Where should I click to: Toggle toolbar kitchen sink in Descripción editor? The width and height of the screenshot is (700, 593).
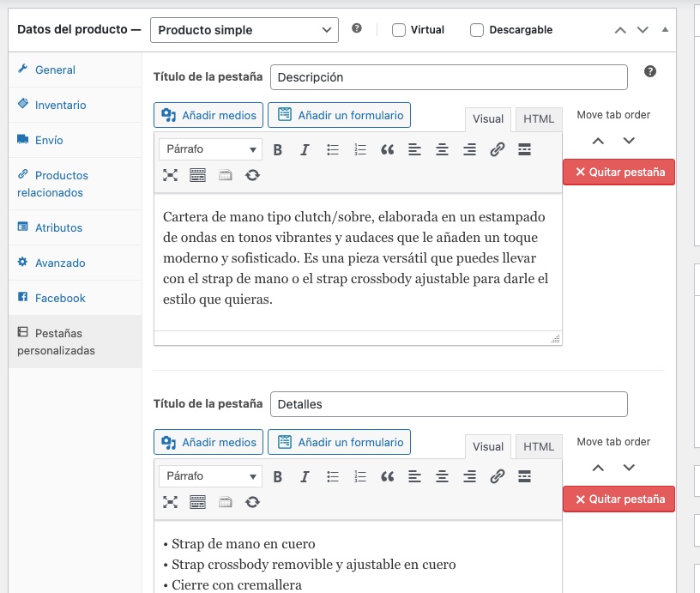[x=198, y=175]
